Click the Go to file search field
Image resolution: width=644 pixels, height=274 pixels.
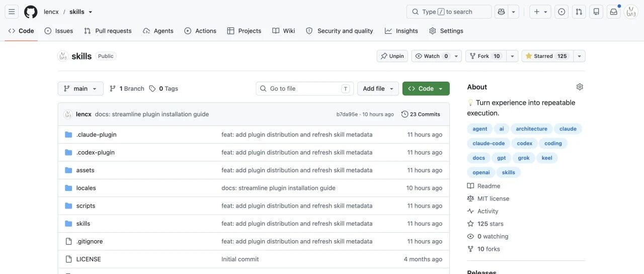pos(305,89)
